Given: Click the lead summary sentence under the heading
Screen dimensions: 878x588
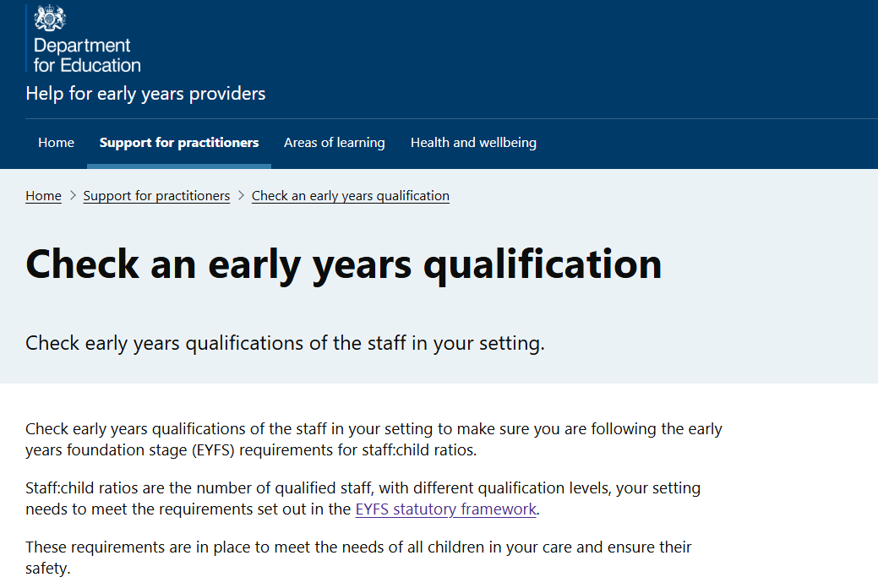Looking at the screenshot, I should pyautogui.click(x=285, y=344).
